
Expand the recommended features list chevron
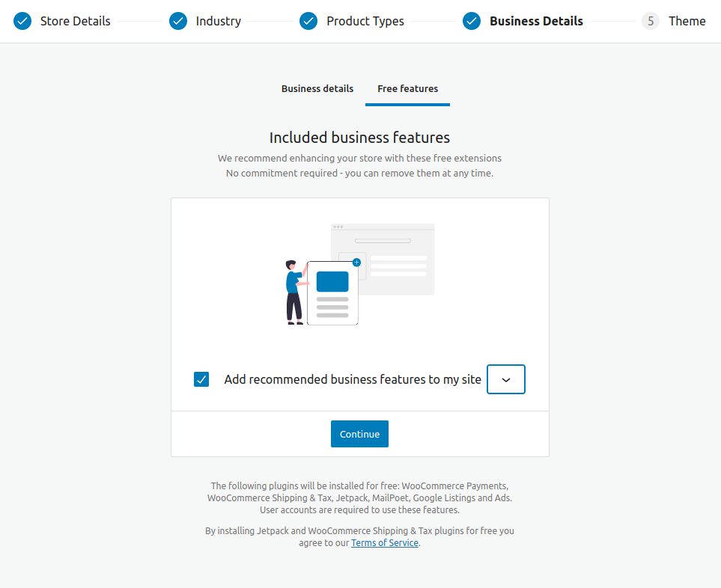506,379
